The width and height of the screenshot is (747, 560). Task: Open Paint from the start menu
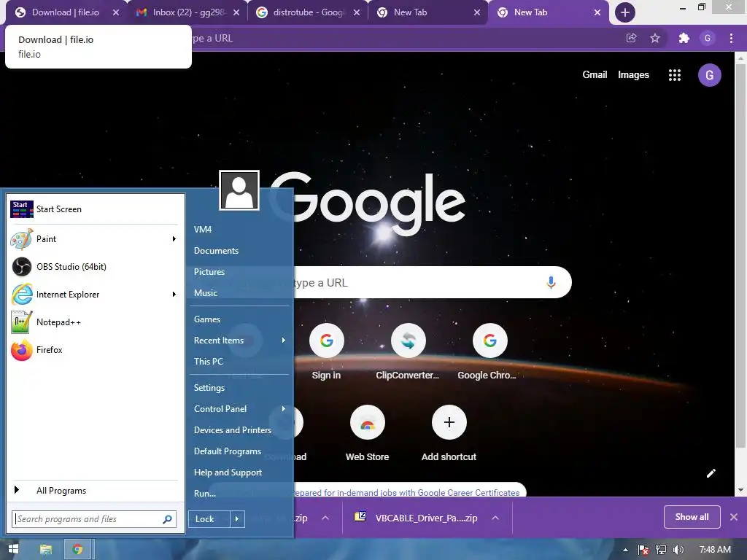[93, 239]
